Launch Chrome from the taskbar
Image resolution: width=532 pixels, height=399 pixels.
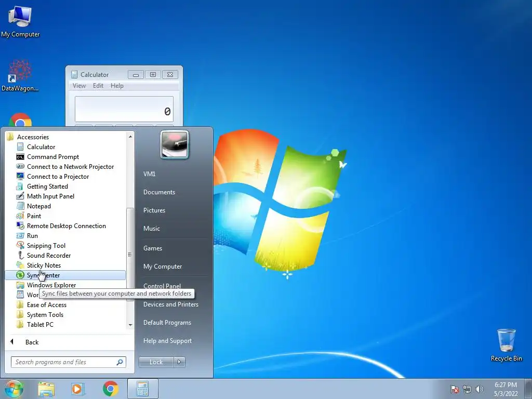tap(111, 389)
